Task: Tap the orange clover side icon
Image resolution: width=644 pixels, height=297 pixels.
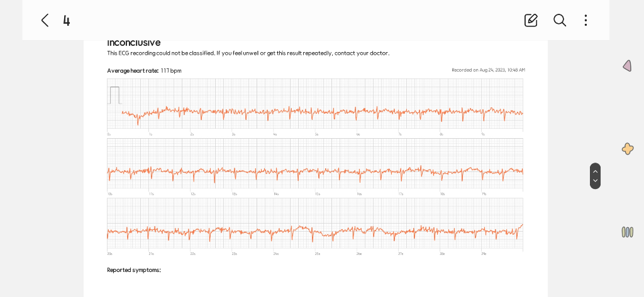Action: coord(627,148)
